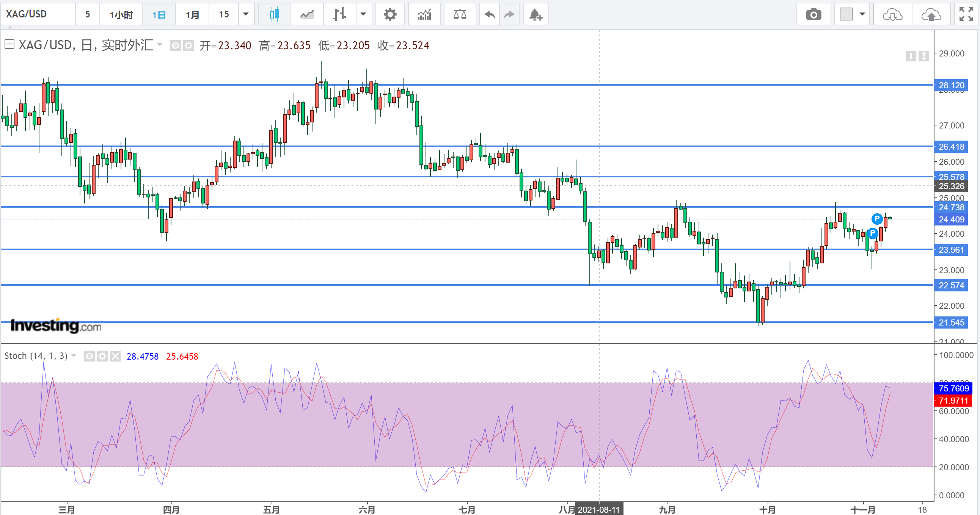Image resolution: width=980 pixels, height=515 pixels.
Task: Click the XAG/USD symbol input field
Action: click(38, 14)
